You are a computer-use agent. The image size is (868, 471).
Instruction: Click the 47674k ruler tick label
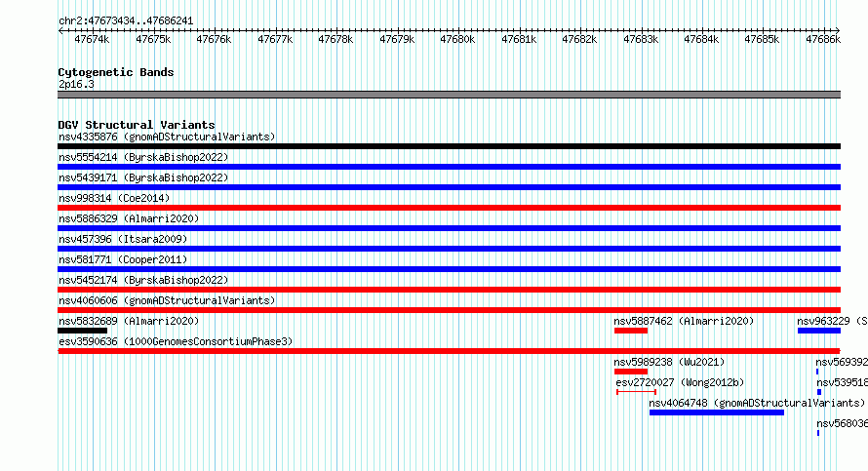(x=92, y=39)
